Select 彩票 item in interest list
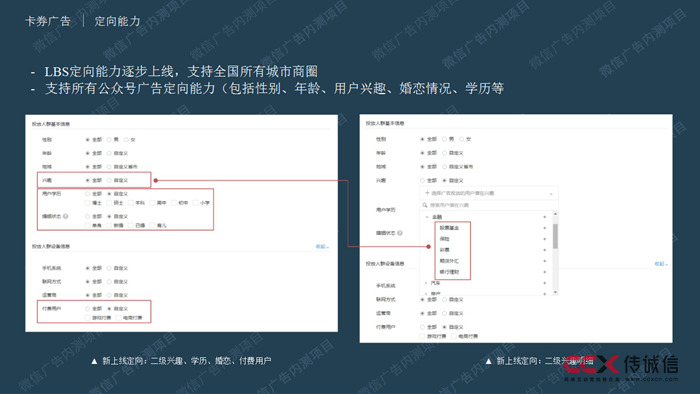 pos(445,250)
